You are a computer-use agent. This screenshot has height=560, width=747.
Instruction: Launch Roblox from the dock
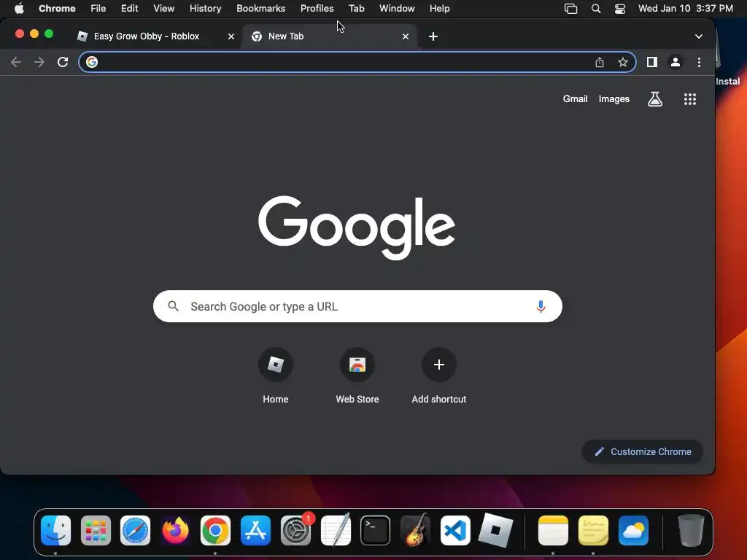pyautogui.click(x=495, y=530)
